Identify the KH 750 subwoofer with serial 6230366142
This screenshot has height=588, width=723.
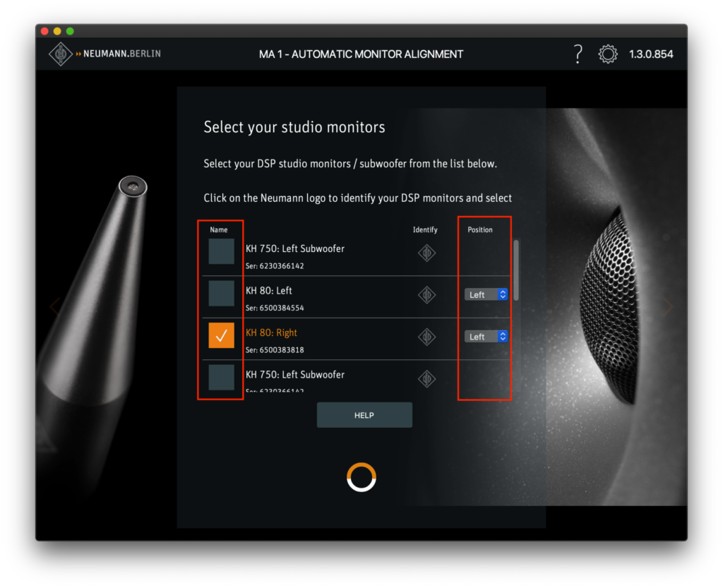(x=426, y=253)
